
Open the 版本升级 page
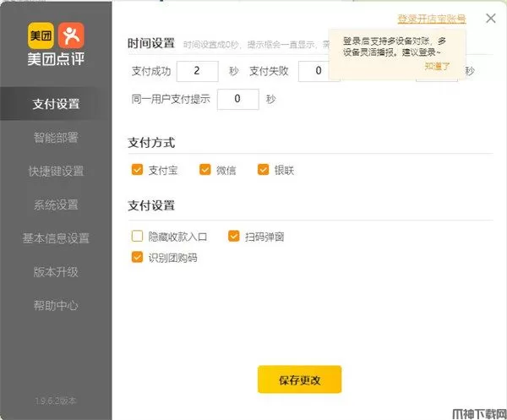[x=56, y=271]
